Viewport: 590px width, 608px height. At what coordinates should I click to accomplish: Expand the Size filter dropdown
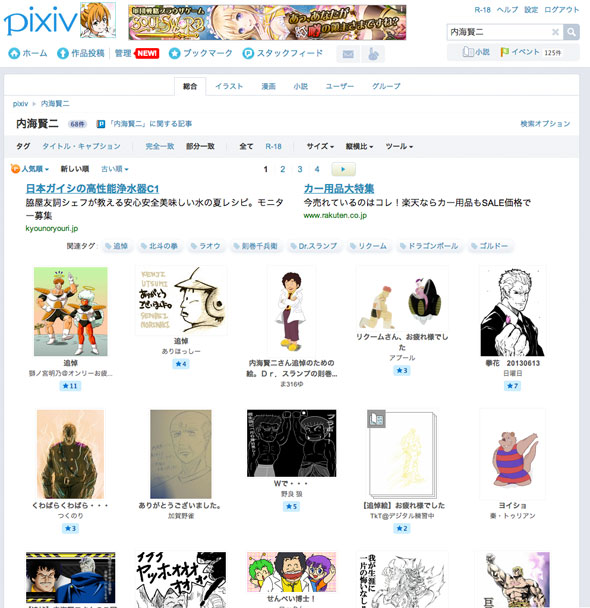coord(320,147)
